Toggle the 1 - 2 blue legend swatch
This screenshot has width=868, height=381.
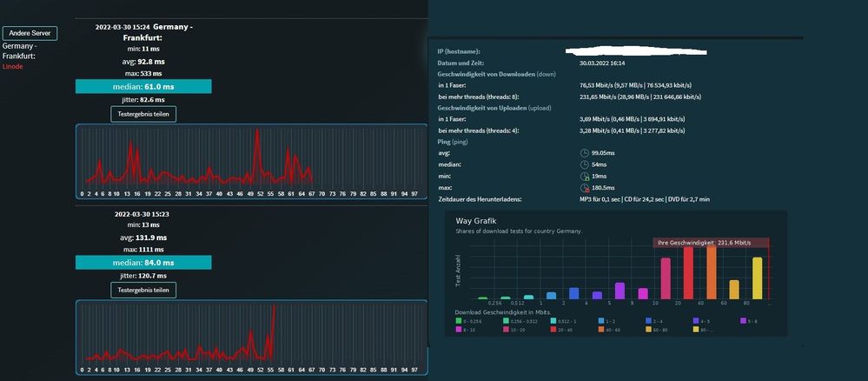click(x=601, y=321)
